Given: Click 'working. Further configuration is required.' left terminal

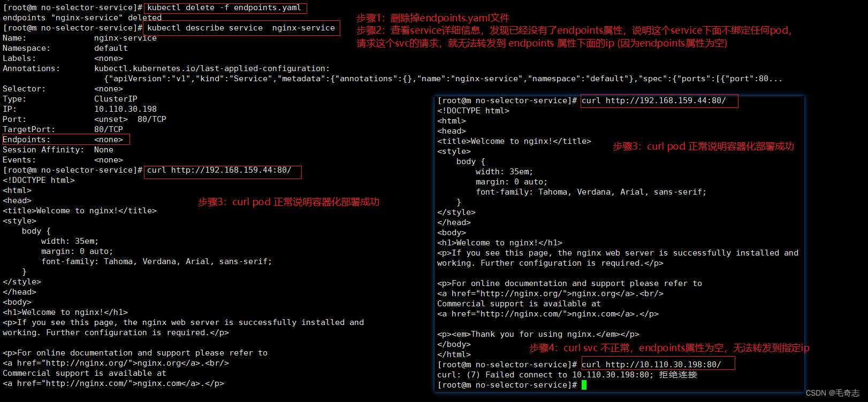Looking at the screenshot, I should tap(116, 333).
